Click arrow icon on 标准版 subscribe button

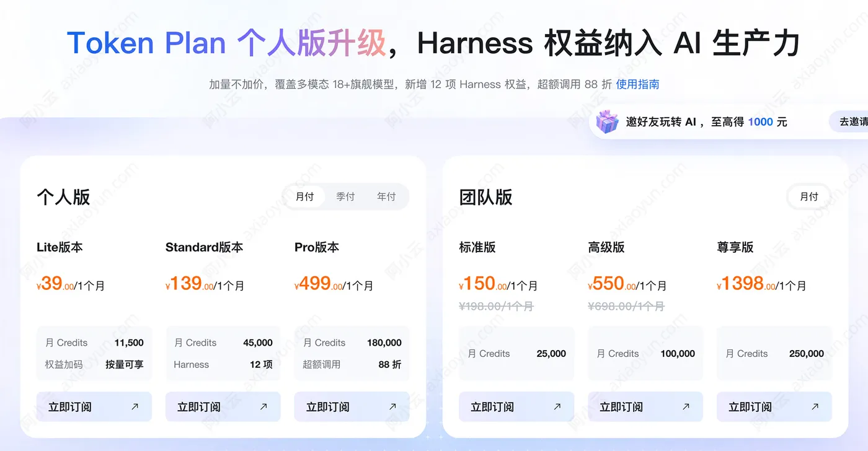point(557,407)
